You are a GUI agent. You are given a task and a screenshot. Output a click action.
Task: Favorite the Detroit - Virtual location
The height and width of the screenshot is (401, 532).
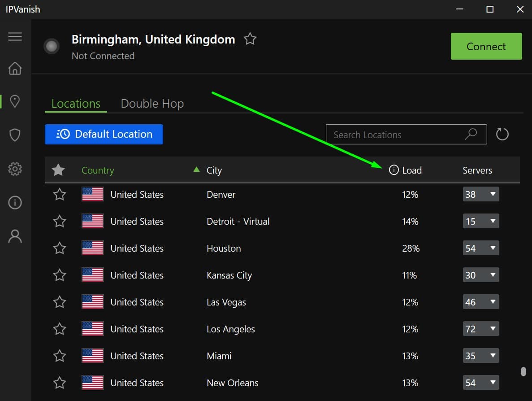click(x=60, y=222)
